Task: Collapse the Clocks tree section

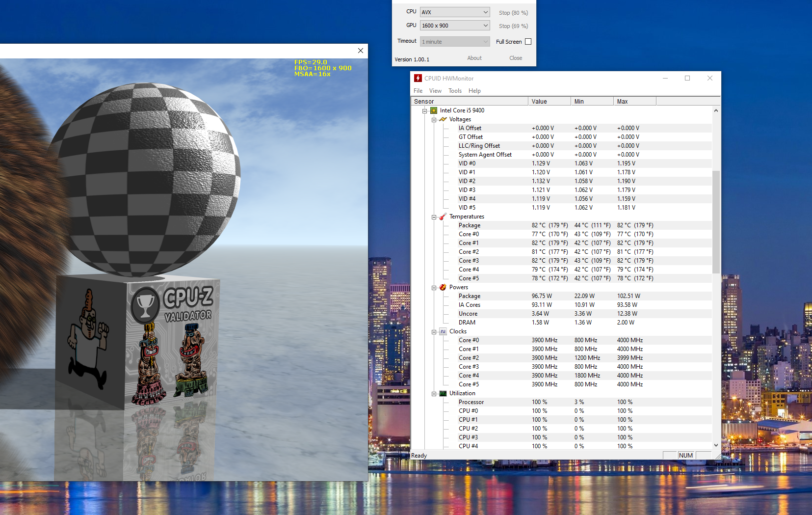Action: click(x=434, y=332)
